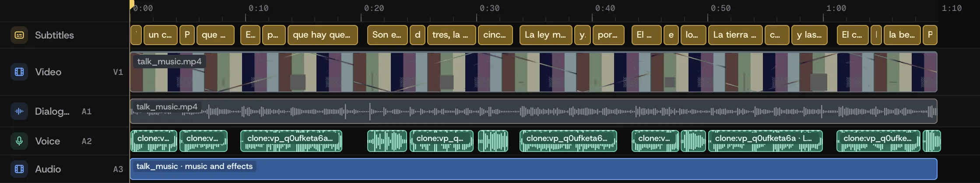Select the Audio track label
This screenshot has height=183, width=980.
48,169
